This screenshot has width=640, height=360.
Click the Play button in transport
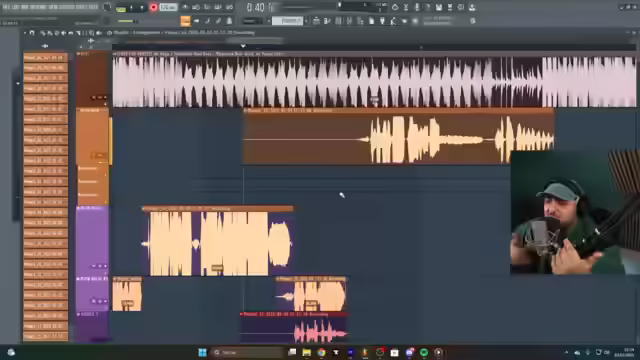click(x=131, y=7)
